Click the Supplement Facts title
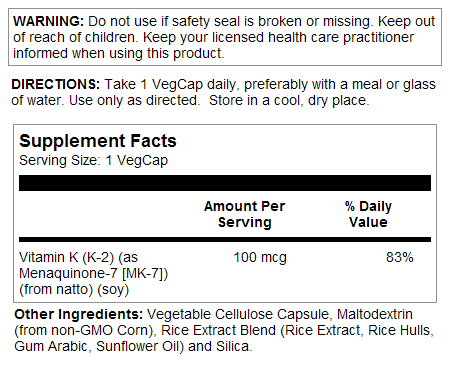The image size is (450, 367). [x=98, y=141]
